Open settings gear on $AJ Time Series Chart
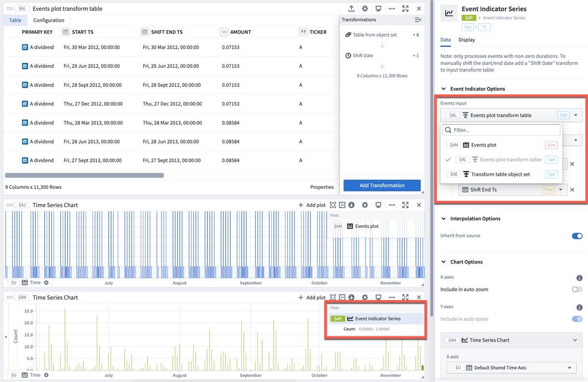This screenshot has height=382, width=588. 365,205
